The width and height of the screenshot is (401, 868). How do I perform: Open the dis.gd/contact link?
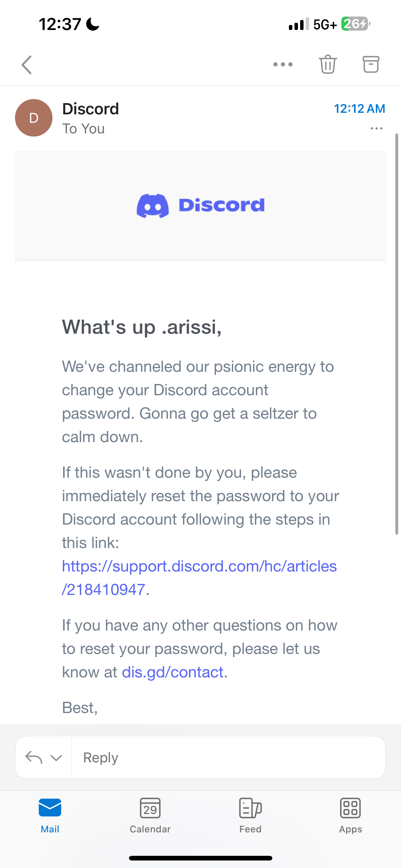click(x=173, y=672)
